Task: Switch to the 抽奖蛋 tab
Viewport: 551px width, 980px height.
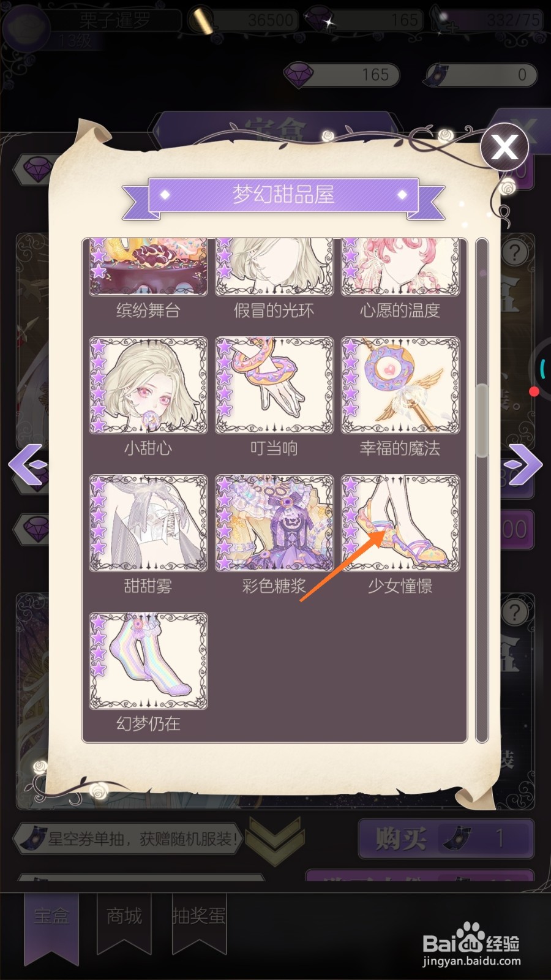Action: (200, 922)
